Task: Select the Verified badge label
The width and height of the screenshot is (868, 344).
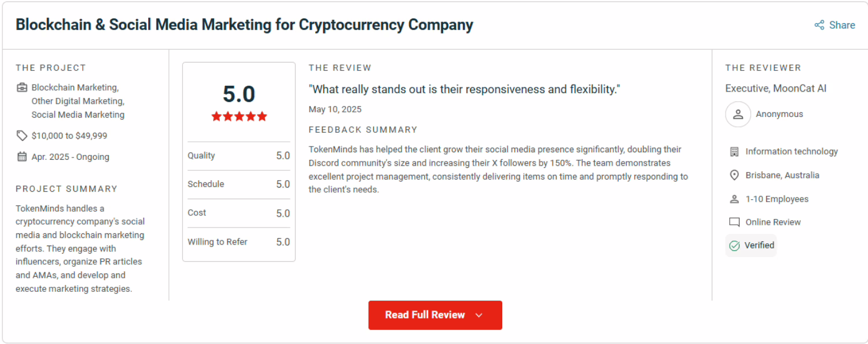Action: (x=759, y=246)
